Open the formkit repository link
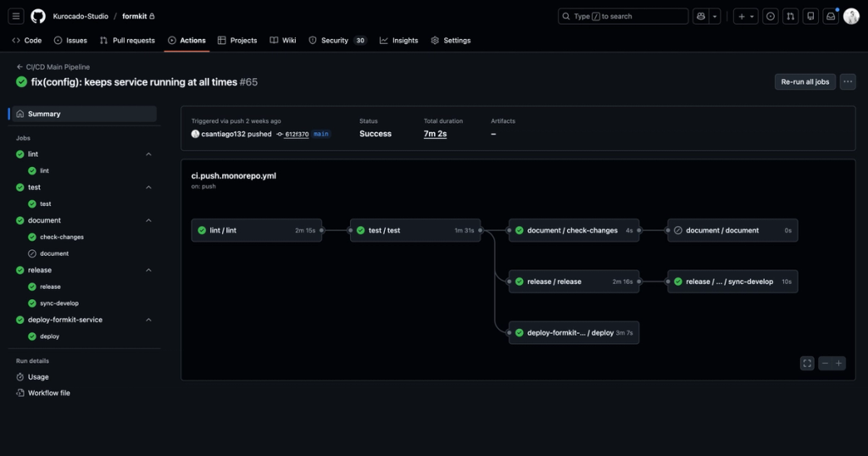This screenshot has height=456, width=868. tap(135, 16)
